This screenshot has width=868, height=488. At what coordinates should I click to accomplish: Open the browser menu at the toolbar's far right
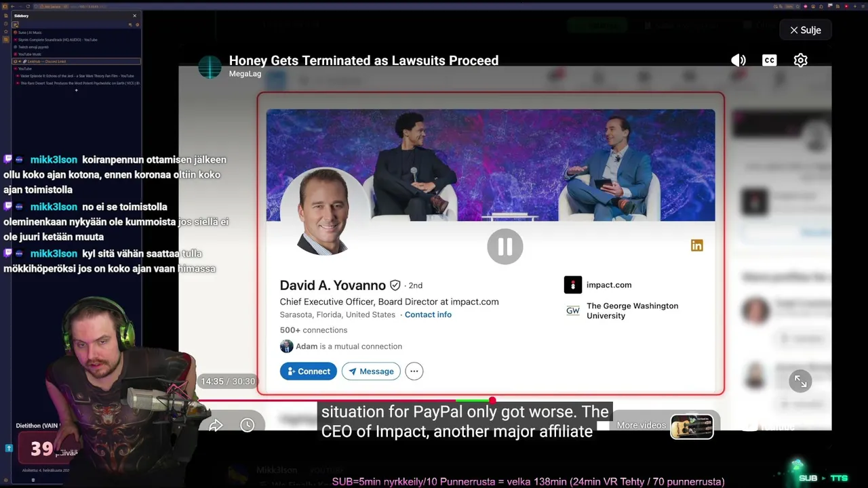(862, 6)
